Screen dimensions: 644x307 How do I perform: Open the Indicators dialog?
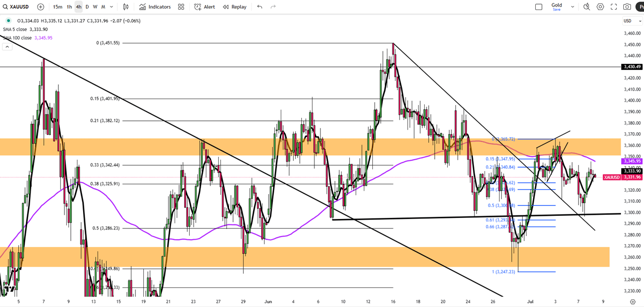pos(155,7)
